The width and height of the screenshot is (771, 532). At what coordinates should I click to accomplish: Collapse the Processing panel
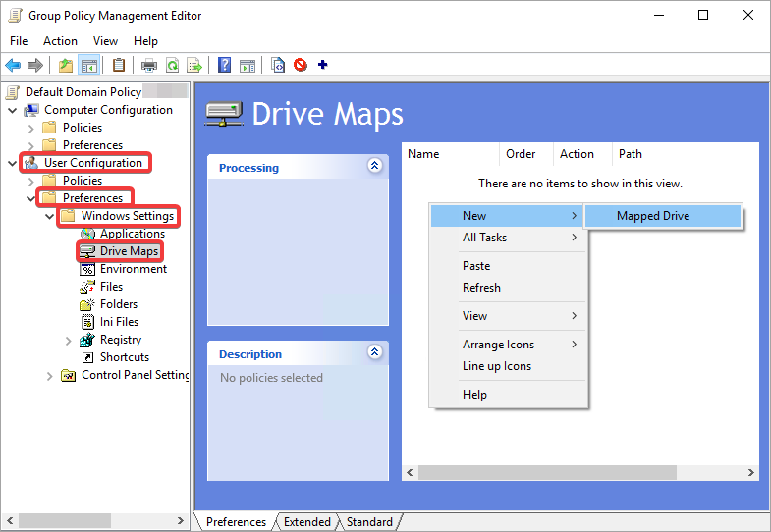click(x=374, y=166)
